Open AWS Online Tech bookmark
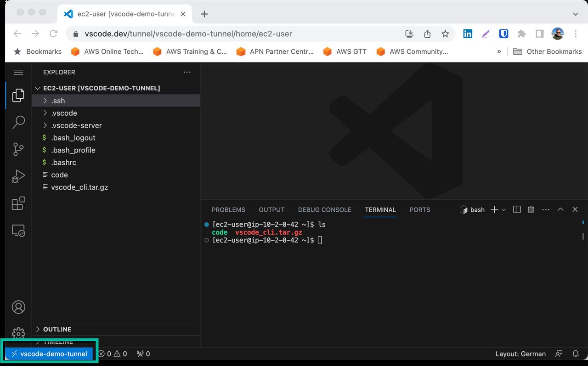This screenshot has width=588, height=366. click(107, 51)
